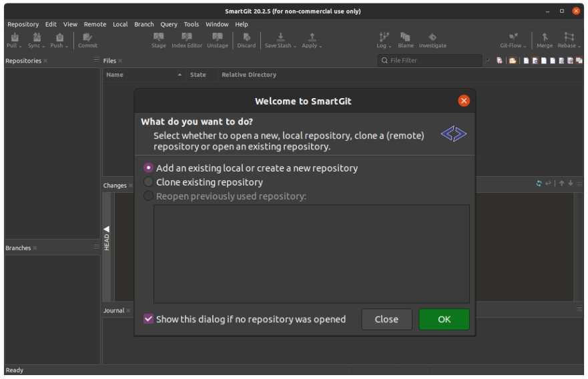The width and height of the screenshot is (588, 379).
Task: Open the View menu
Action: (70, 25)
